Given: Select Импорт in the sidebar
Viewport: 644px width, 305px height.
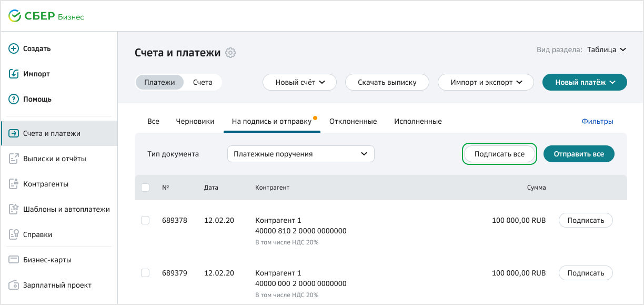Looking at the screenshot, I should (x=36, y=74).
